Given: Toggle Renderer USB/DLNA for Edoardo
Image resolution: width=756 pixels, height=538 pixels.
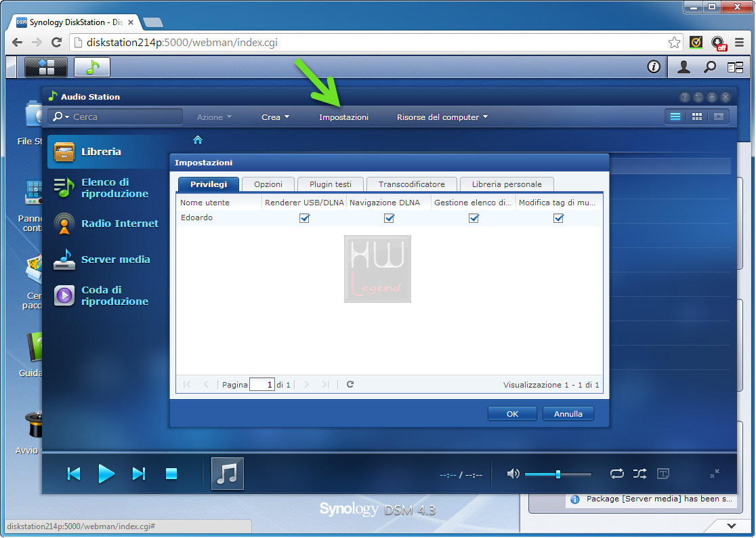Looking at the screenshot, I should 304,218.
